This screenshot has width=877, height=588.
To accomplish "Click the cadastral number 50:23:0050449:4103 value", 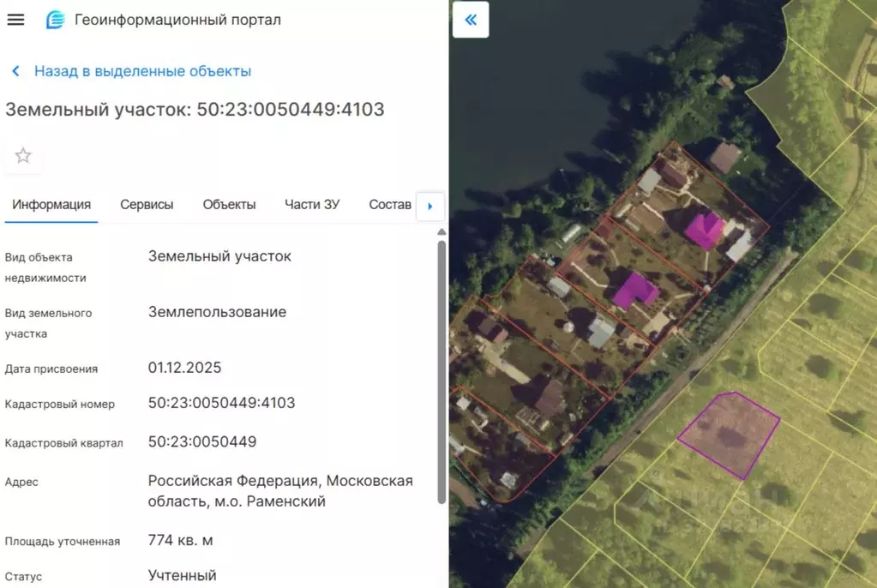I will click(x=222, y=402).
